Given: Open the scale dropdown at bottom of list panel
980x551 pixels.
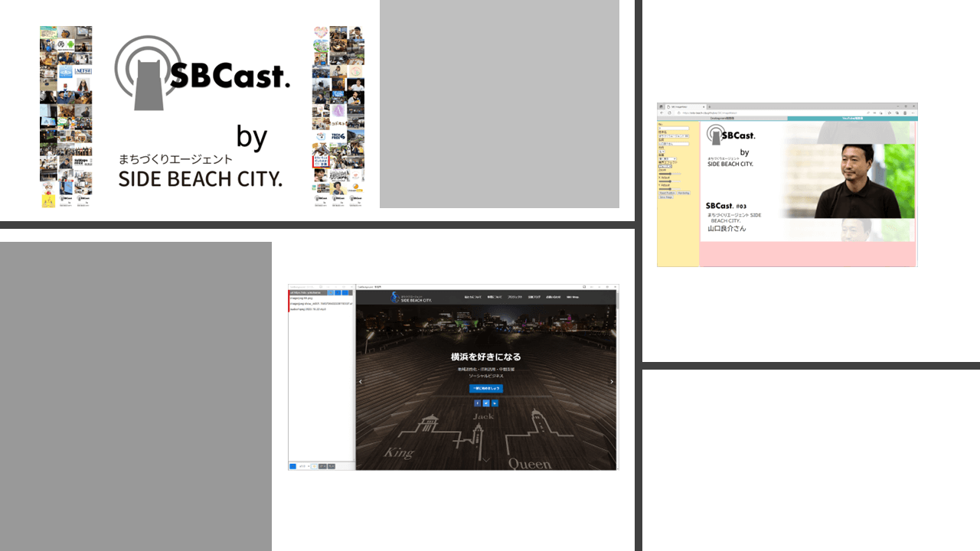Looking at the screenshot, I should click(x=304, y=466).
